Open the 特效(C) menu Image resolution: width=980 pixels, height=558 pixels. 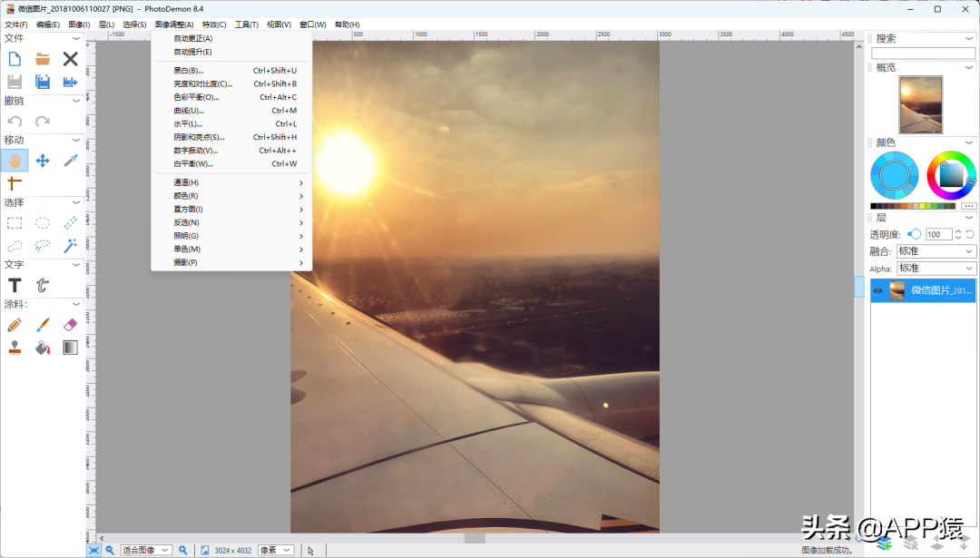coord(214,24)
